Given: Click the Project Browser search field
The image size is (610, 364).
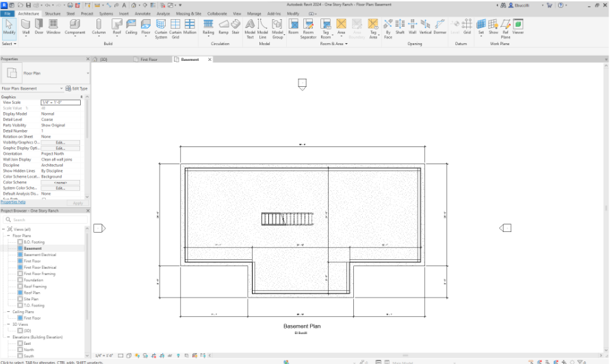Looking at the screenshot, I should pyautogui.click(x=47, y=220).
